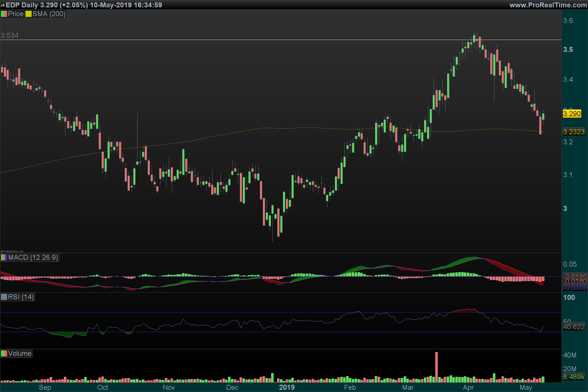
Task: Click the tallest red volume bar
Action: pyautogui.click(x=437, y=367)
